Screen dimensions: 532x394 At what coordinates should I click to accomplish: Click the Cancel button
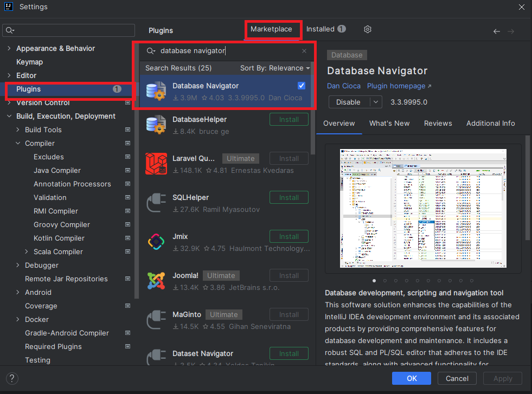[457, 378]
